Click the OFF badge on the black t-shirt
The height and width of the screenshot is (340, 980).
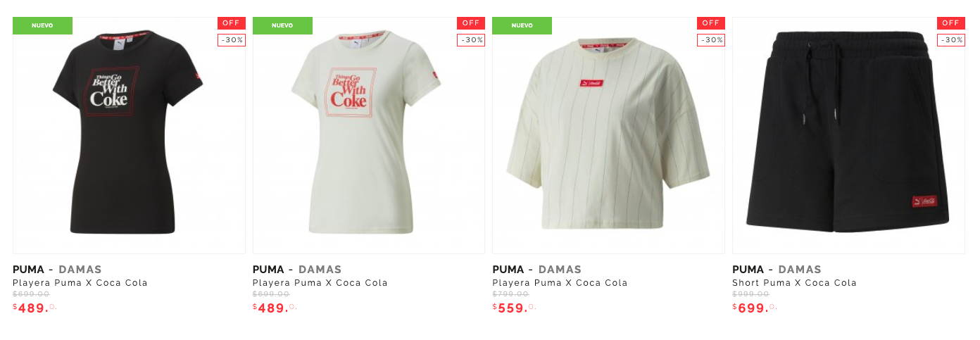(232, 23)
